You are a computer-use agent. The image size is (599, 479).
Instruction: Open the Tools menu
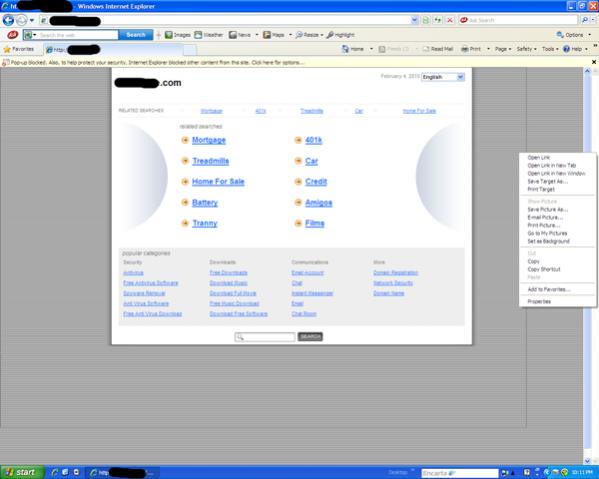550,49
